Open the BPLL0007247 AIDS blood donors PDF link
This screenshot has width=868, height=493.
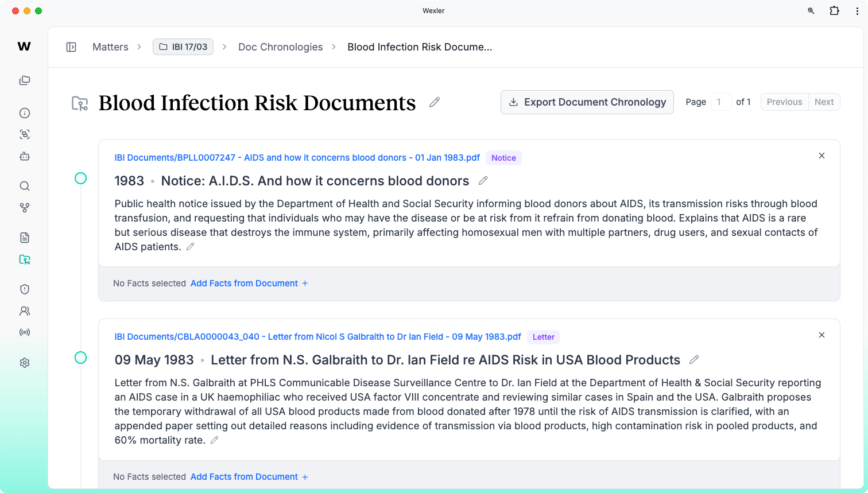click(x=297, y=158)
